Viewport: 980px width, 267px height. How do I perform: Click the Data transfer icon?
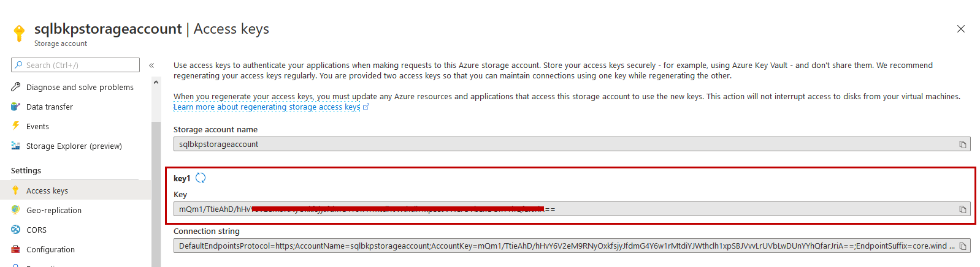click(16, 107)
